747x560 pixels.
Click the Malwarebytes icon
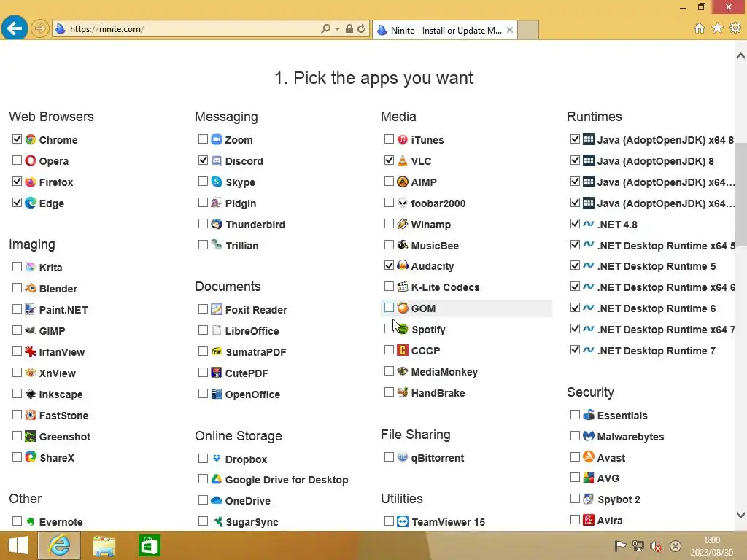pyautogui.click(x=589, y=436)
